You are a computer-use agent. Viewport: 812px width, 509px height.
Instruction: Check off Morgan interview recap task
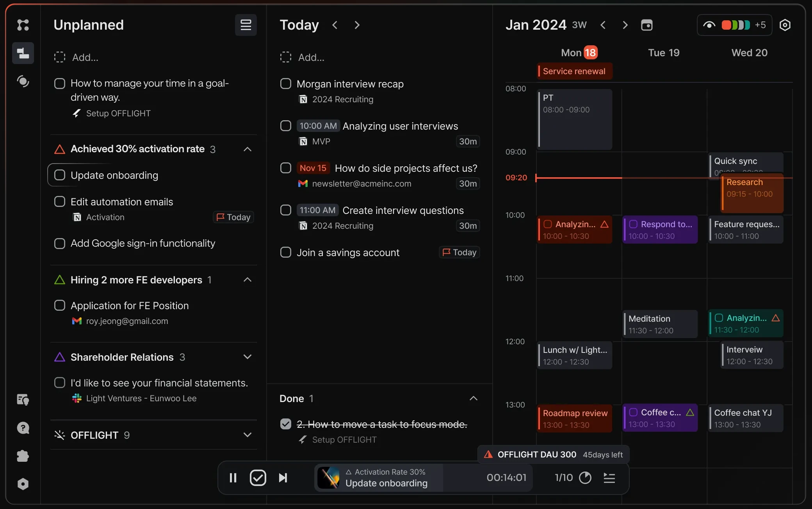coord(286,84)
